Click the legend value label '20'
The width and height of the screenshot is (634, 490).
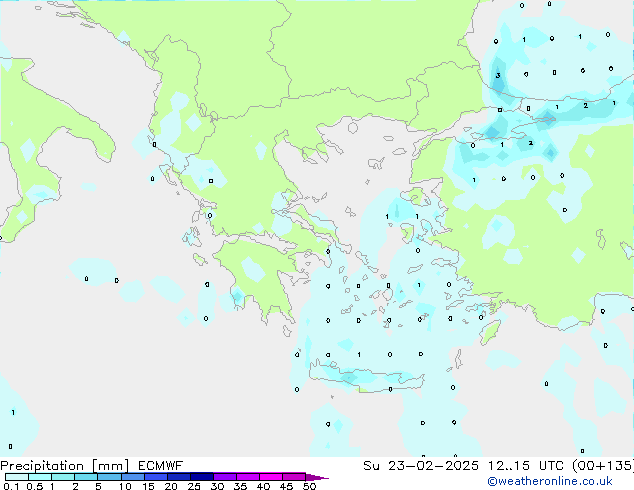[x=171, y=486]
